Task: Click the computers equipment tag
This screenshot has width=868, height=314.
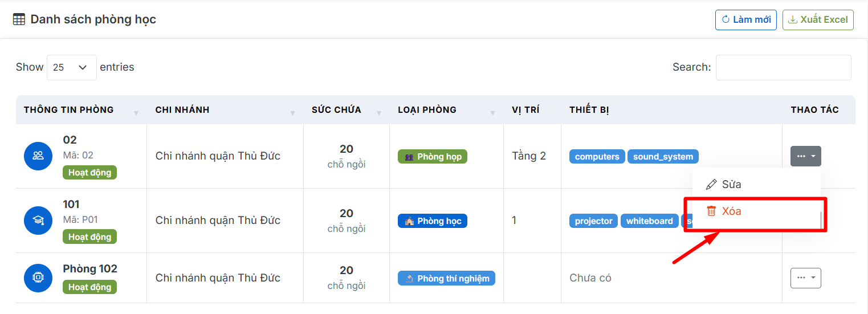Action: click(597, 157)
